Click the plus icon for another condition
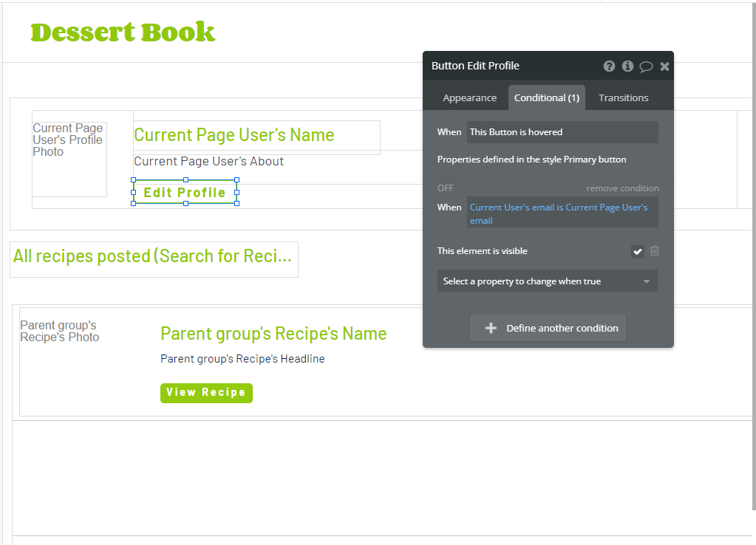The image size is (756, 545). pyautogui.click(x=491, y=328)
